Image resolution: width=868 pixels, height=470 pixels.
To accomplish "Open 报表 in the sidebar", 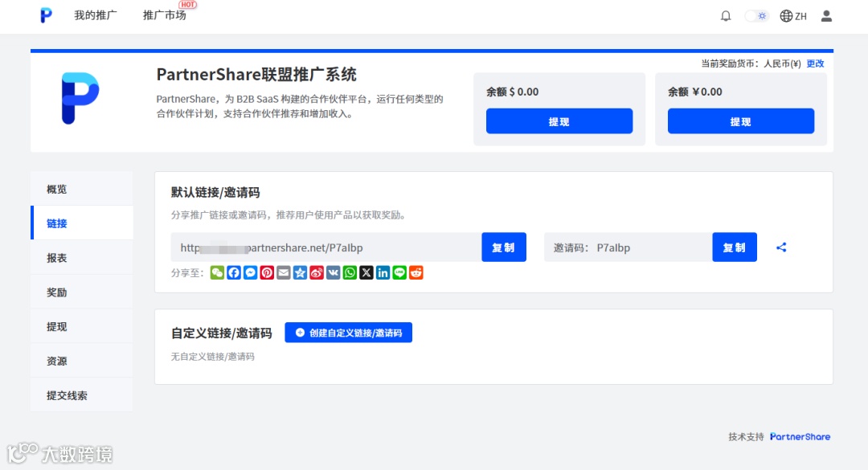I will 82,257.
